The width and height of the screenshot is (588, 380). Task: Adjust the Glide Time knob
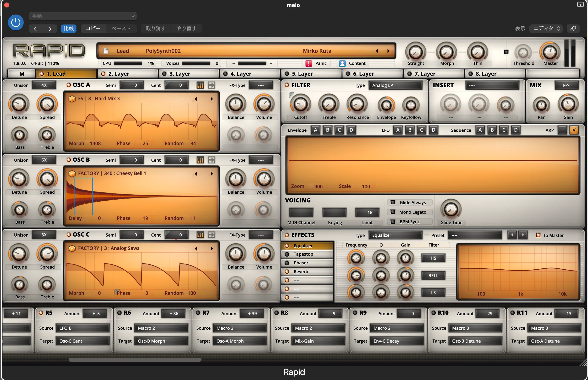[451, 209]
